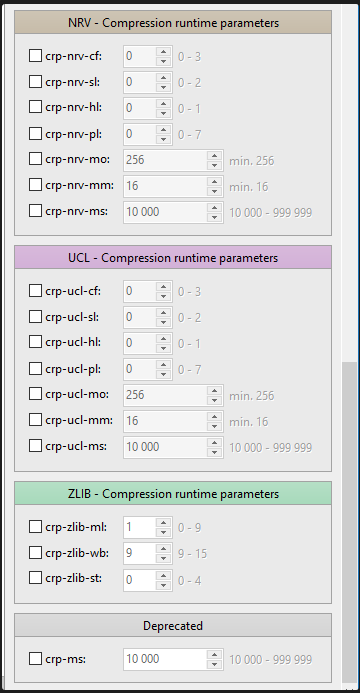360x693 pixels.
Task: Toggle the deprecated crp-ms checkbox
Action: (x=35, y=659)
